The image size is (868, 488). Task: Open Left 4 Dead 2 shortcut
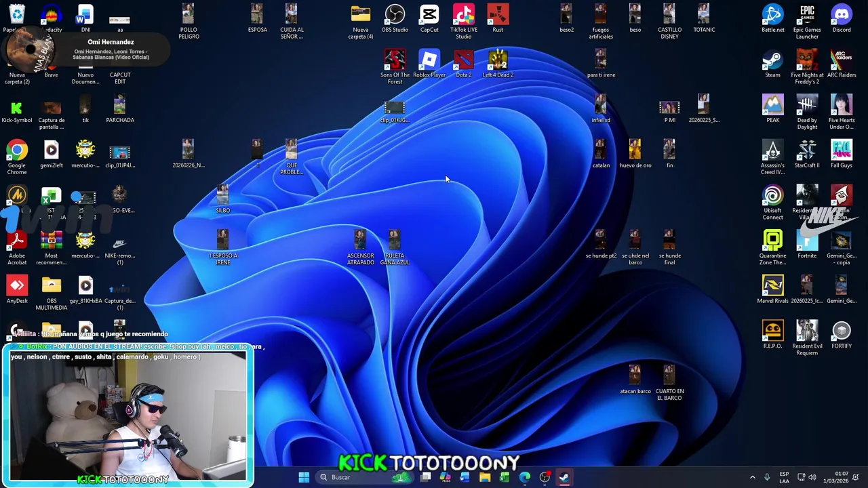pyautogui.click(x=498, y=64)
